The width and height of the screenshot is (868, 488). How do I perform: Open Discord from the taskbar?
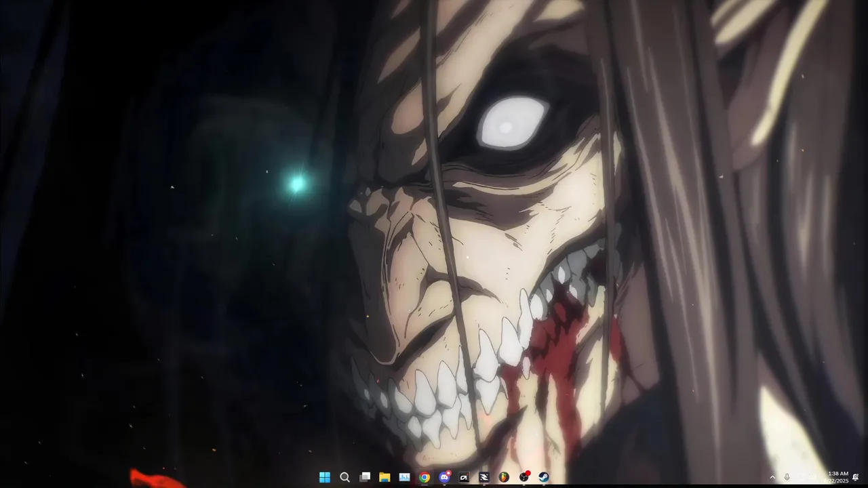(x=444, y=477)
